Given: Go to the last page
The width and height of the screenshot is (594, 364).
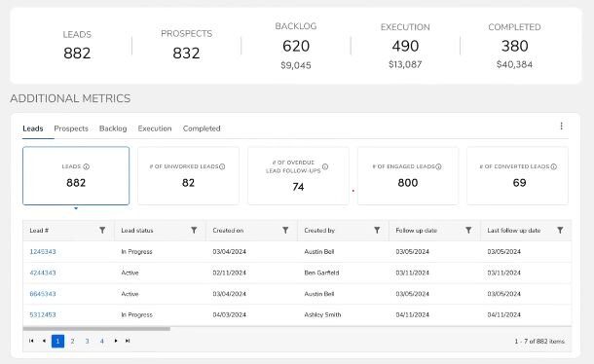Looking at the screenshot, I should (x=128, y=341).
